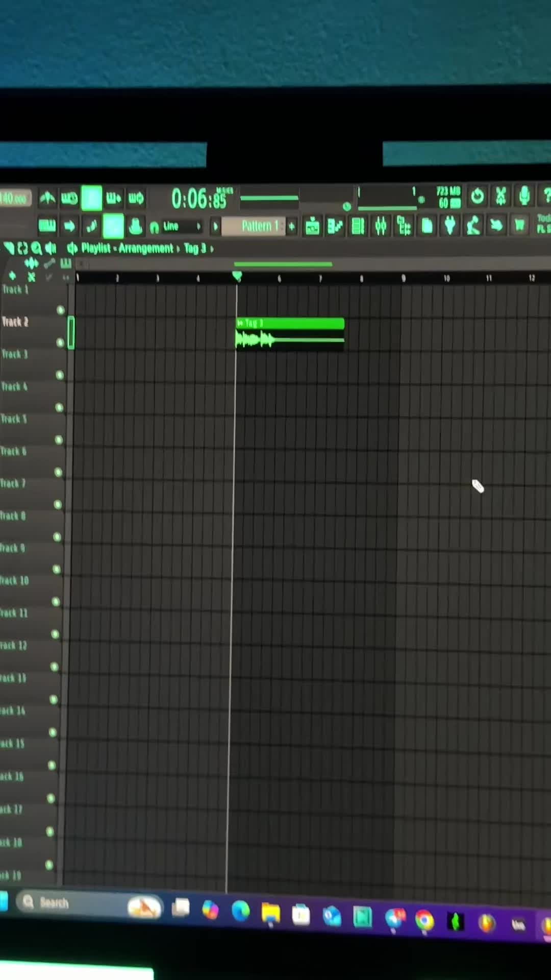551x980 pixels.
Task: Click the shopping cart icon in toolbar
Action: (x=519, y=225)
